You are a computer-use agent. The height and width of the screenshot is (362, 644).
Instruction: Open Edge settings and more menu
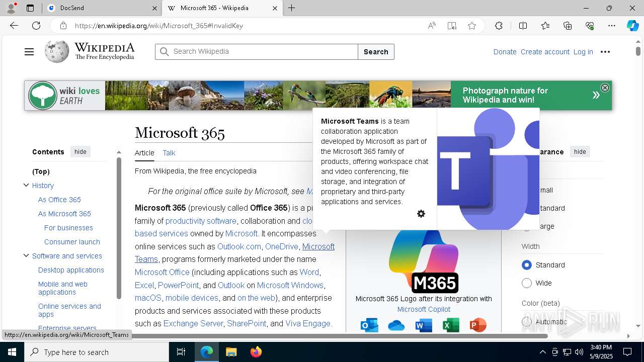coord(612,26)
